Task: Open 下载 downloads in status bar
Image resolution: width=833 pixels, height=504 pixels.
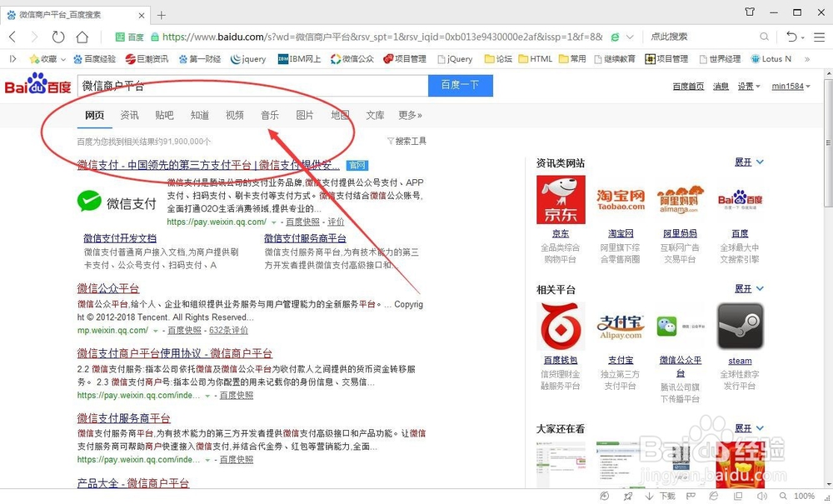Action: [x=661, y=496]
